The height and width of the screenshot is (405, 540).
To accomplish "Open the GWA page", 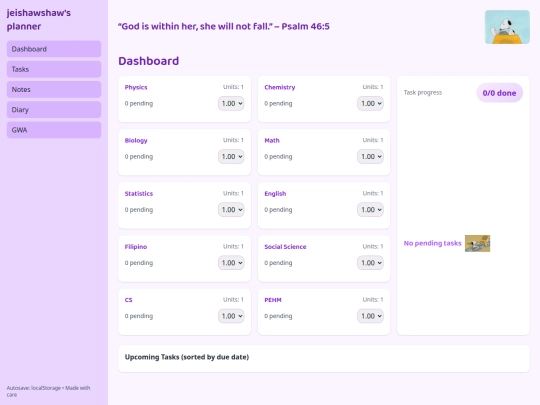I will pyautogui.click(x=54, y=130).
